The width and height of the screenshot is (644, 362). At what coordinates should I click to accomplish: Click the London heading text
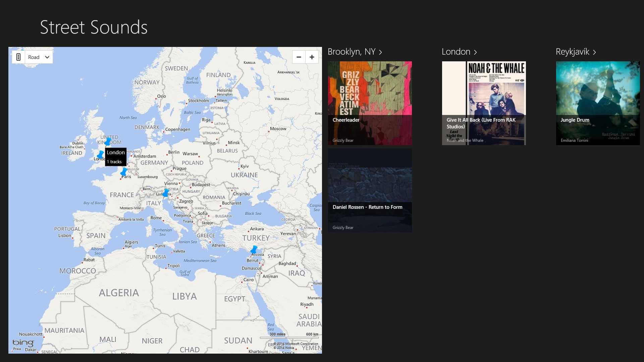pos(456,52)
